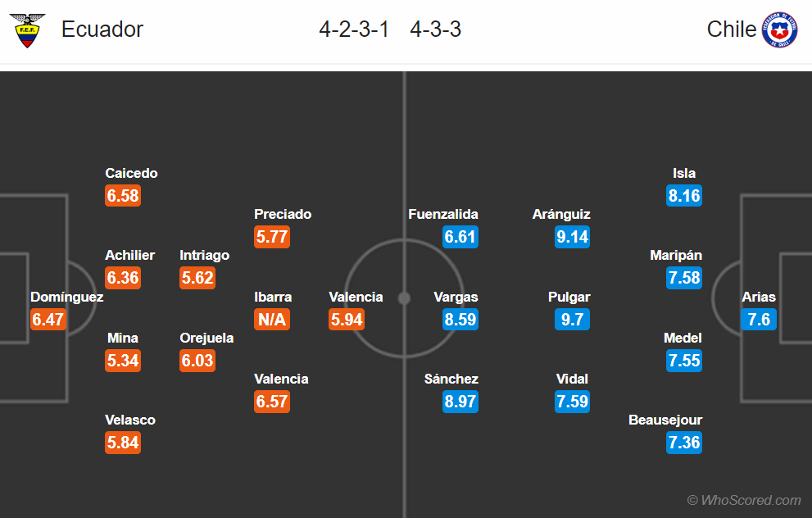Screen dimensions: 812x518
Task: Select the Ecuador team name
Action: click(102, 30)
